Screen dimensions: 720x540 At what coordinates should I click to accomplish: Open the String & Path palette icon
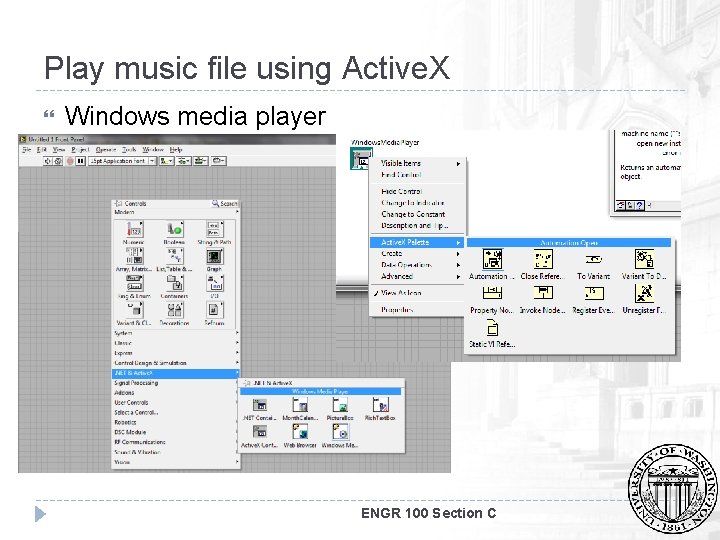[214, 229]
